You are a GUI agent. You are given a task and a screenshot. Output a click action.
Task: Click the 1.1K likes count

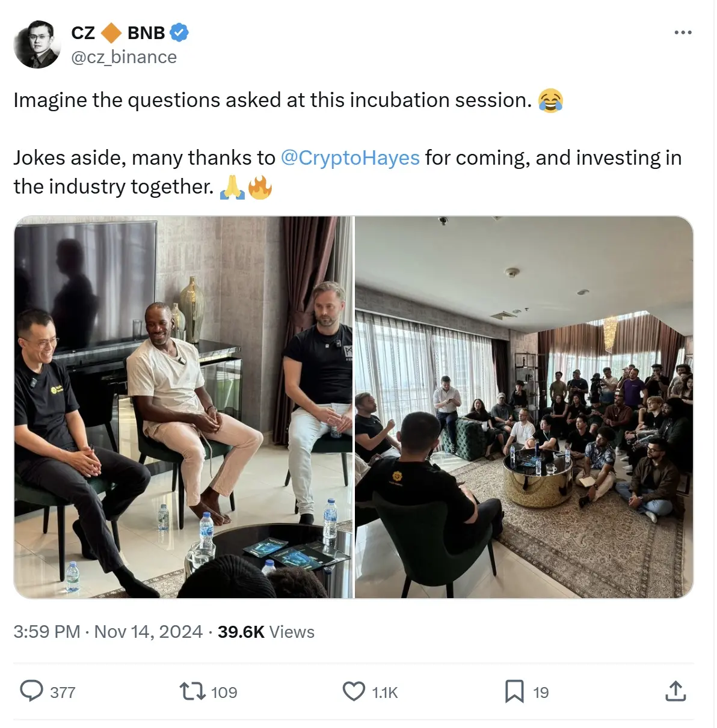(x=385, y=693)
